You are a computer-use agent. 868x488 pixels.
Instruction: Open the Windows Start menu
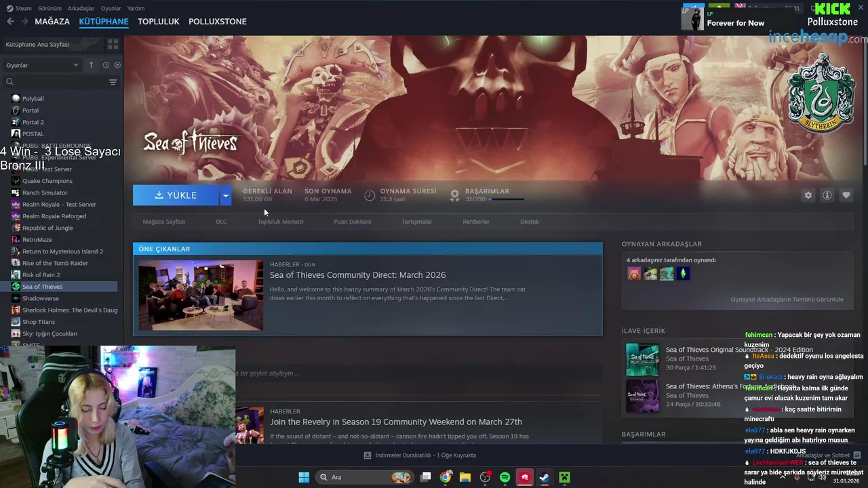pos(304,477)
